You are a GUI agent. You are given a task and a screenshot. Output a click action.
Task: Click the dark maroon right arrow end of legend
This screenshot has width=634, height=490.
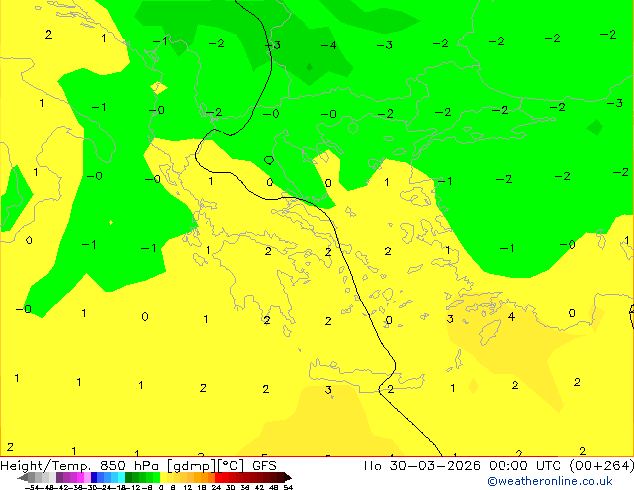click(287, 478)
